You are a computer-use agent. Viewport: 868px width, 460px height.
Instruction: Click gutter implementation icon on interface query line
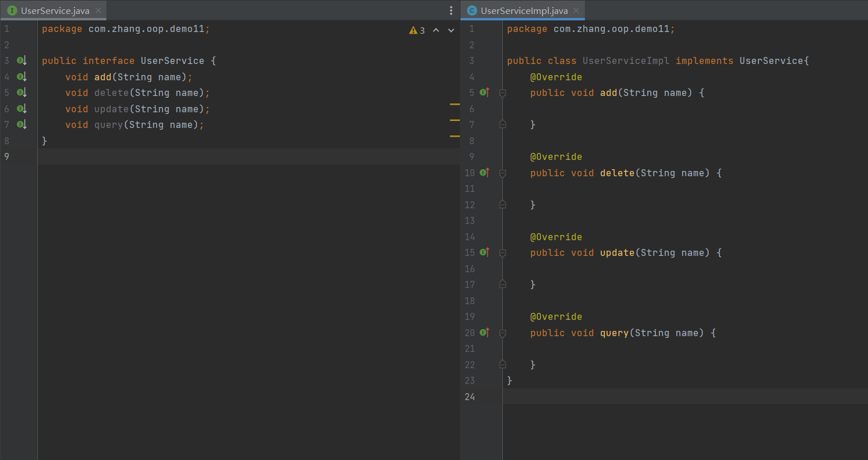point(22,124)
